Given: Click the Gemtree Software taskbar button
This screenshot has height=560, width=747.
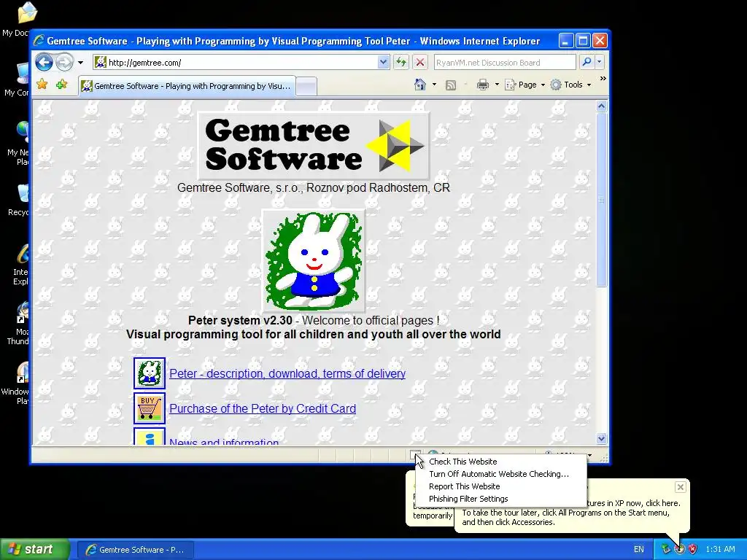Looking at the screenshot, I should click(135, 550).
